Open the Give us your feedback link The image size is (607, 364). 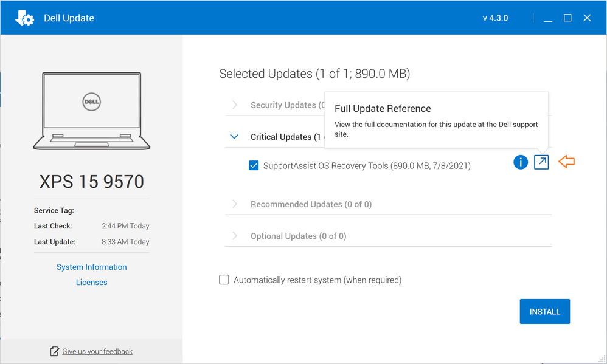[x=97, y=351]
